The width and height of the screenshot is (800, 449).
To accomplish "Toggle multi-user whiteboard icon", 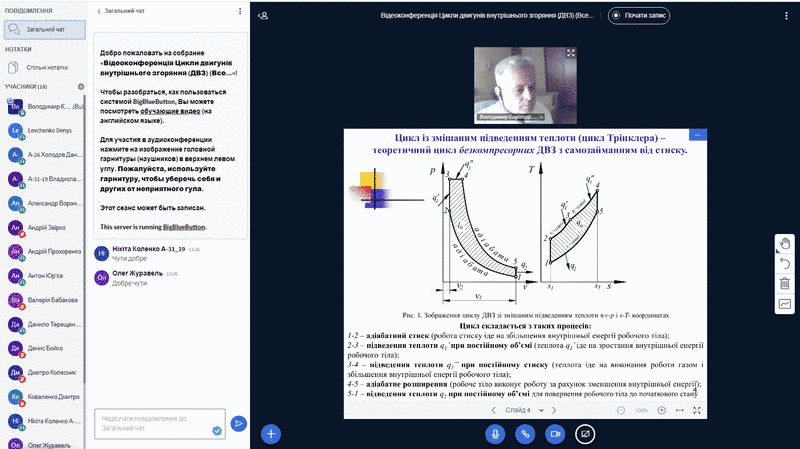I will (x=785, y=304).
